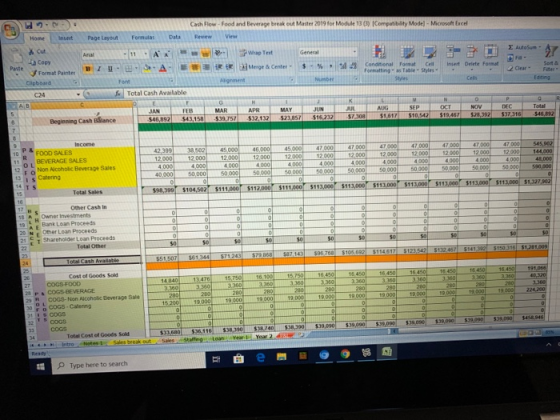Click the Orientation text-angle icon

[219, 53]
